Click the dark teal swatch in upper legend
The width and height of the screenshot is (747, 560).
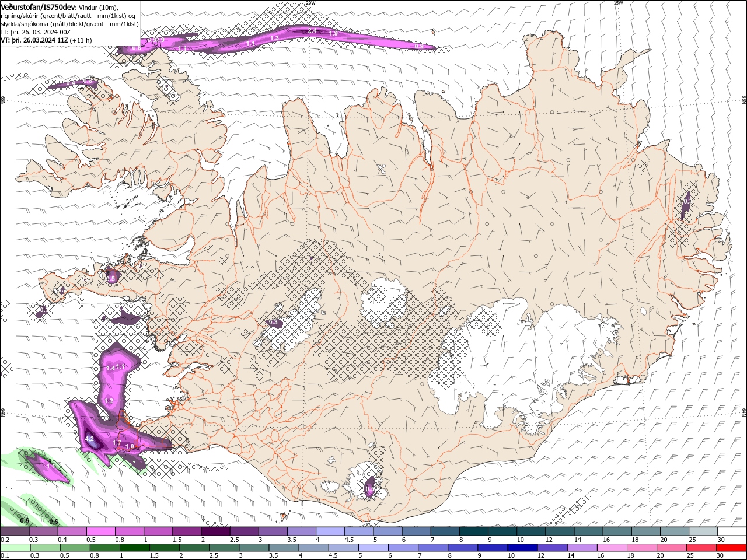click(x=473, y=531)
